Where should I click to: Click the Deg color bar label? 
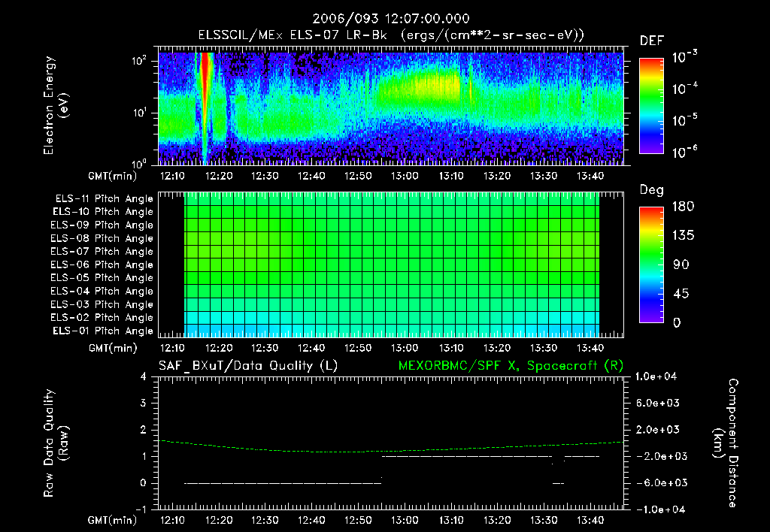tap(652, 190)
